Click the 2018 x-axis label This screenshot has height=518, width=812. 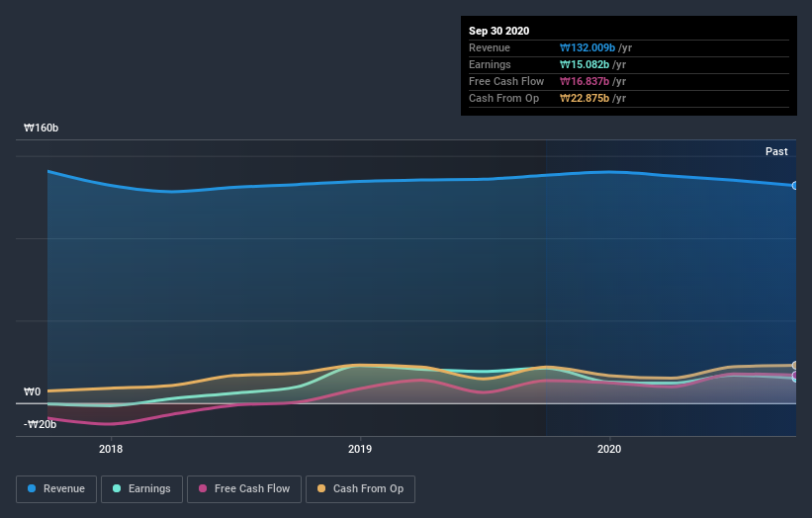(111, 449)
